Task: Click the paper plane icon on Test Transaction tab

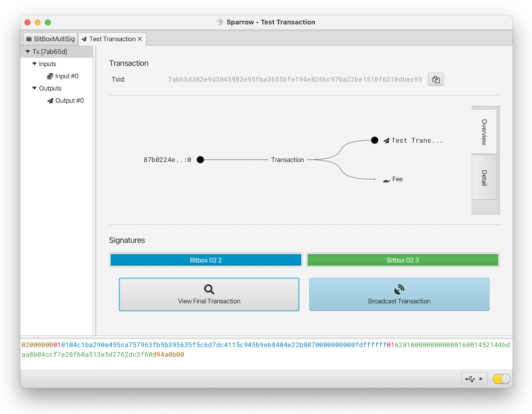Action: (84, 39)
